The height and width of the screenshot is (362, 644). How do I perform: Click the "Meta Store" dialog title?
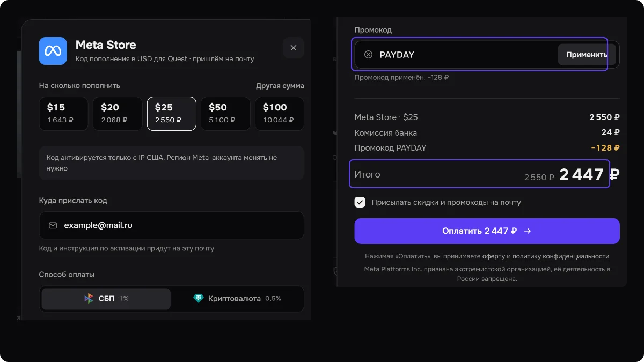(x=106, y=45)
